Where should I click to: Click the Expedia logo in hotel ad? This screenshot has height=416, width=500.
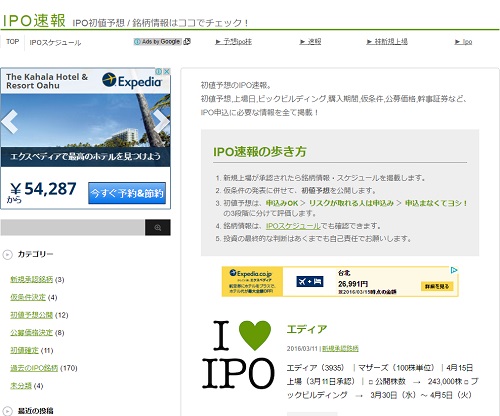point(132,81)
